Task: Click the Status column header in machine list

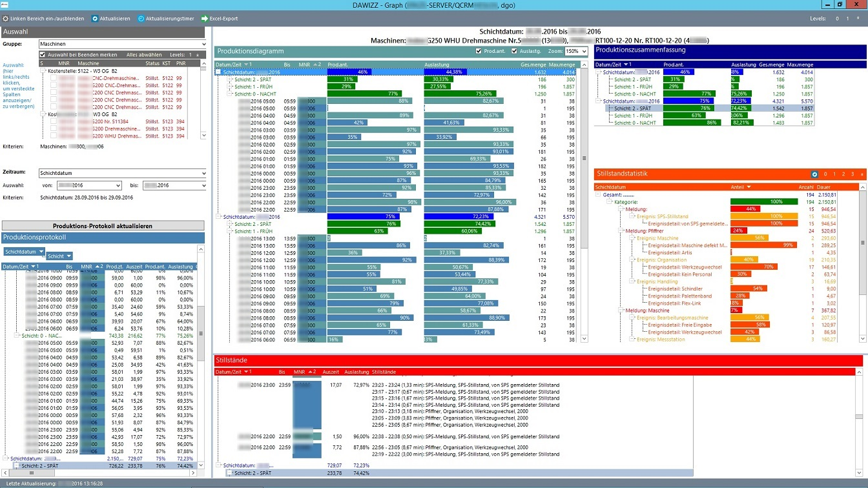Action: [x=152, y=63]
